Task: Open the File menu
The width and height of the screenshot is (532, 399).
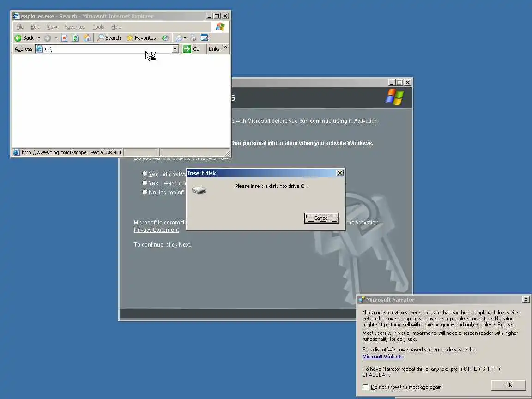Action: click(x=20, y=27)
